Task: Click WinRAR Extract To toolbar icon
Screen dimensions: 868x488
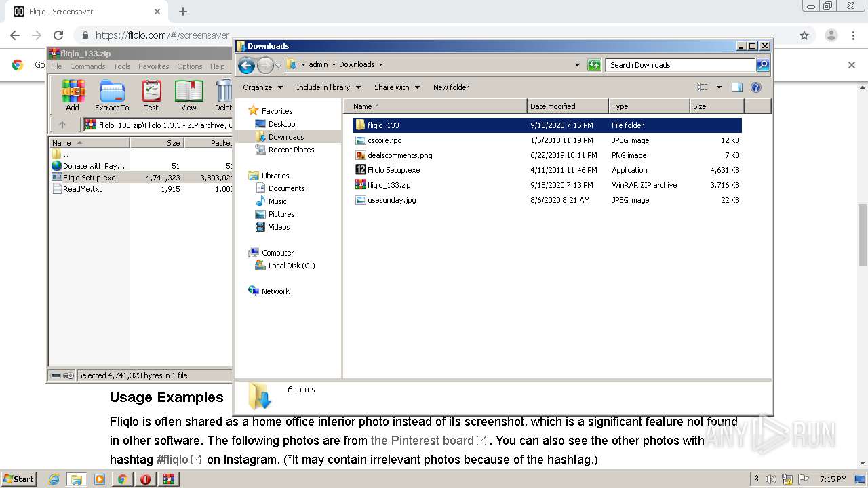Action: tap(112, 95)
